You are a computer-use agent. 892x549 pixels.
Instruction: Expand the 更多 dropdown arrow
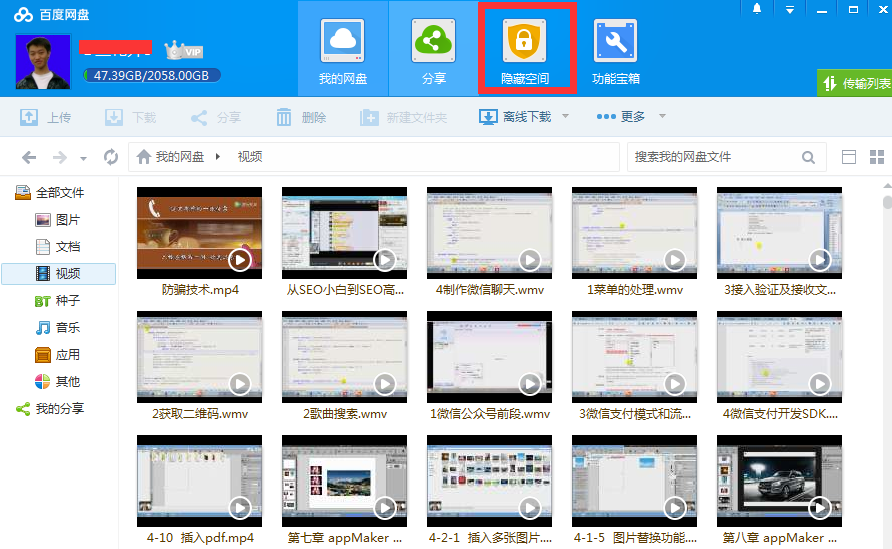point(662,116)
